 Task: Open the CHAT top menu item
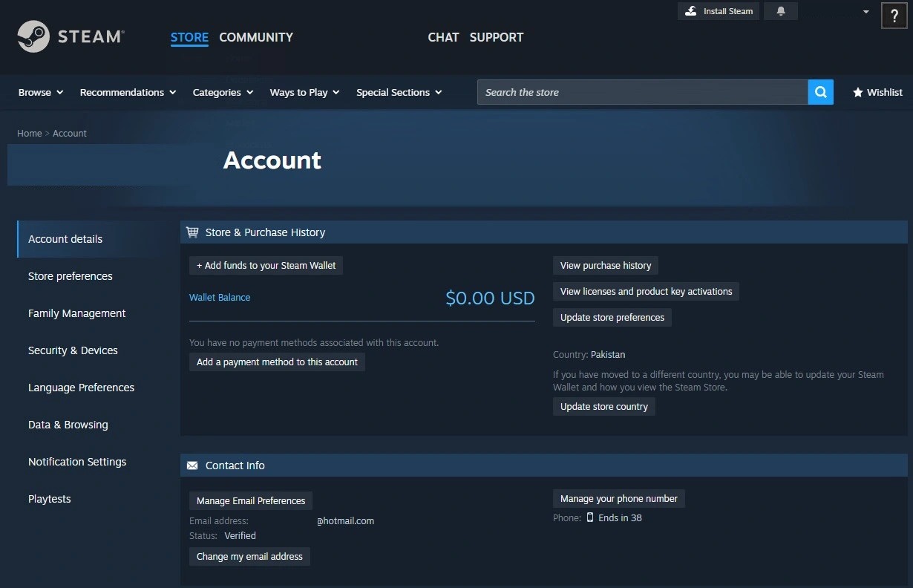click(443, 37)
